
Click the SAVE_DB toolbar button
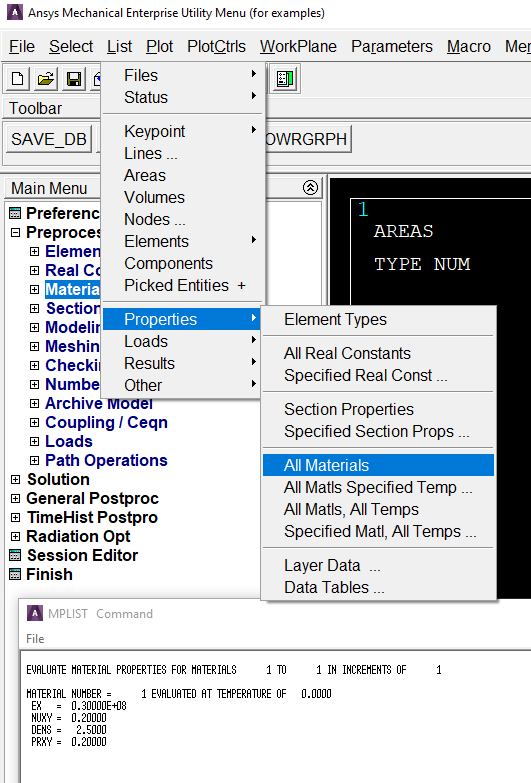49,139
